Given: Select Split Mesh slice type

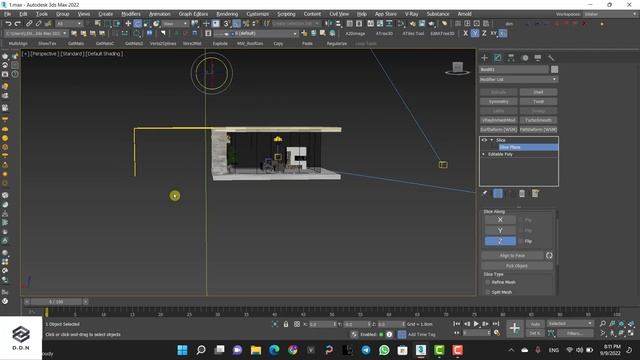Looking at the screenshot, I should tap(488, 292).
